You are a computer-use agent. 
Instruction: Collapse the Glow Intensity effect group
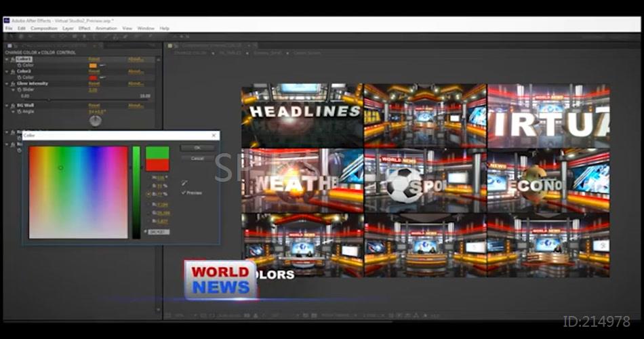6,83
